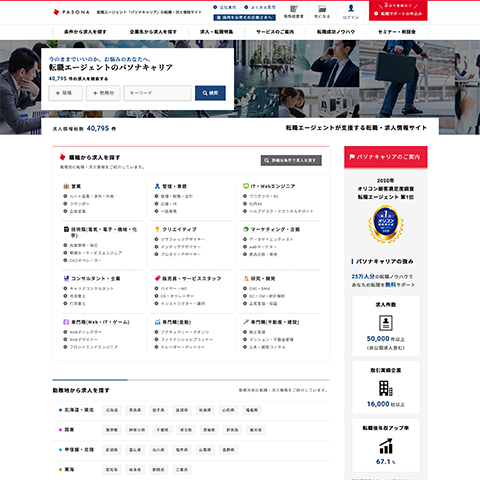Screen dimensions: 480x480
Task: Open the resume document icon in header
Action: (x=293, y=9)
